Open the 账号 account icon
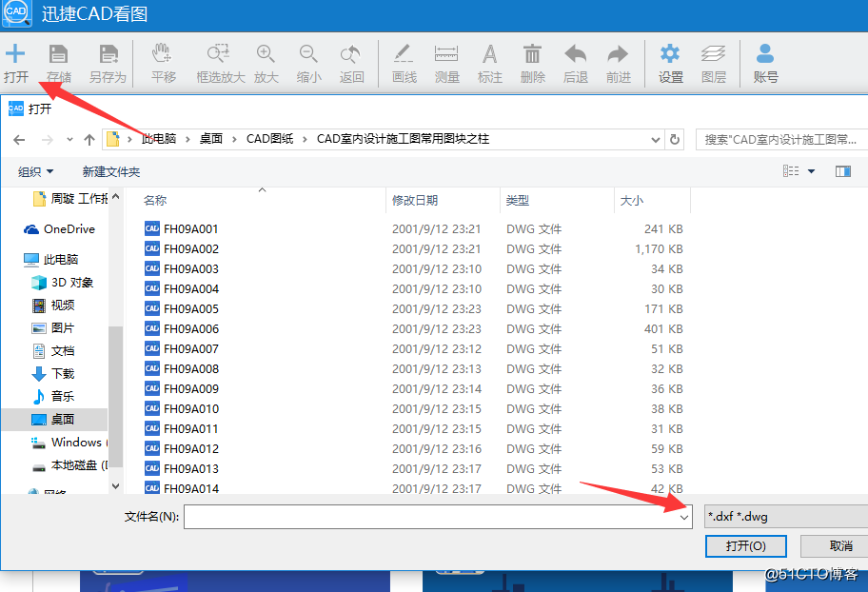Viewport: 868px width, 592px height. (x=765, y=53)
